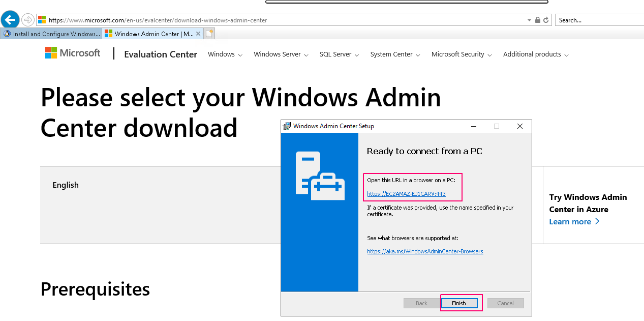Click 'See what browsers are supported at' text
The image size is (644, 321).
pyautogui.click(x=413, y=238)
